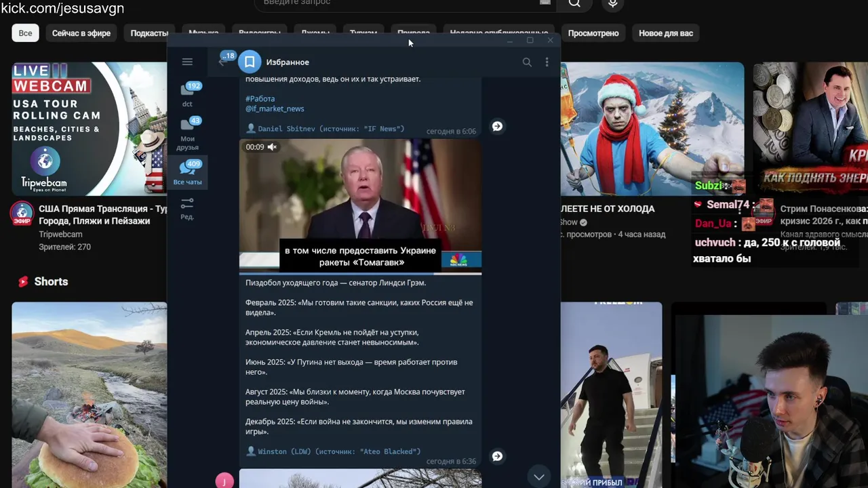Open the Tripwebcam channel name link
The width and height of the screenshot is (868, 488).
pos(60,235)
